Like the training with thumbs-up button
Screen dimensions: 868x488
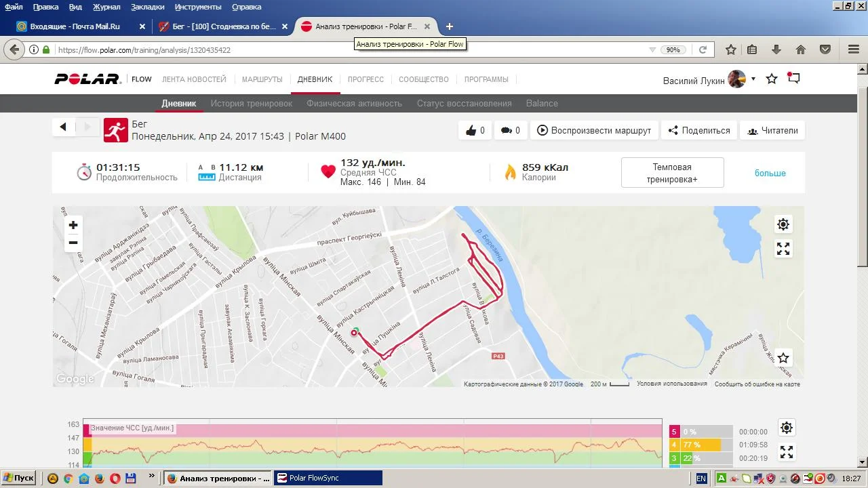point(475,131)
